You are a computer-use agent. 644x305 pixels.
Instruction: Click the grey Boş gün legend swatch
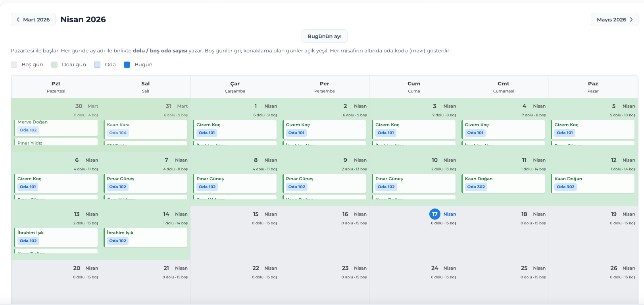(x=14, y=65)
